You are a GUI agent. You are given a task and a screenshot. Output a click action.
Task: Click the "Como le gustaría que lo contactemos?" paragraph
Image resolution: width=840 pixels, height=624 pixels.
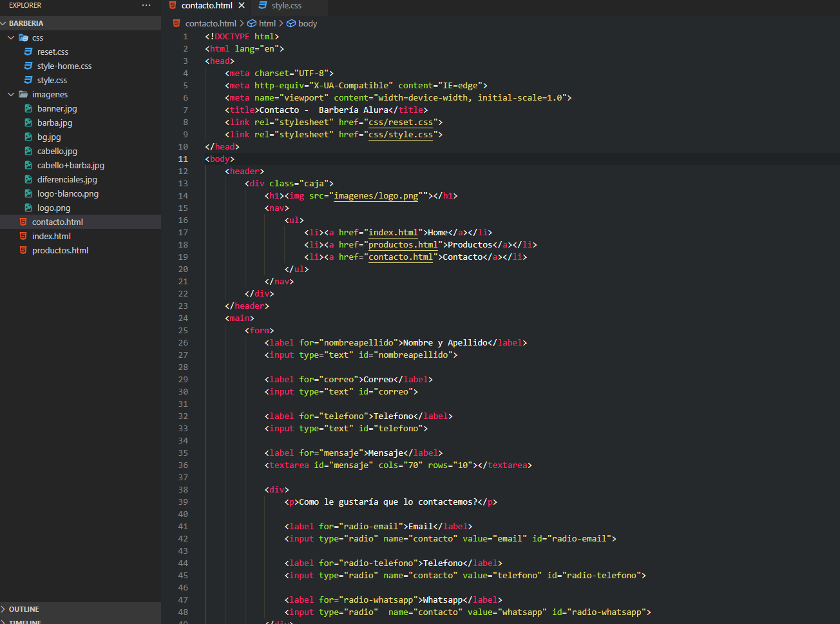click(391, 502)
